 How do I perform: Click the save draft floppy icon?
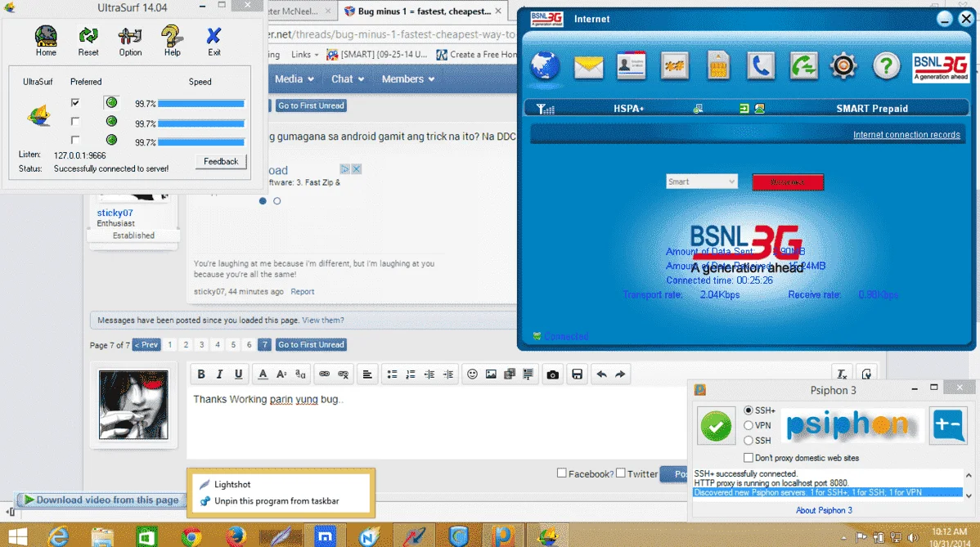tap(577, 374)
